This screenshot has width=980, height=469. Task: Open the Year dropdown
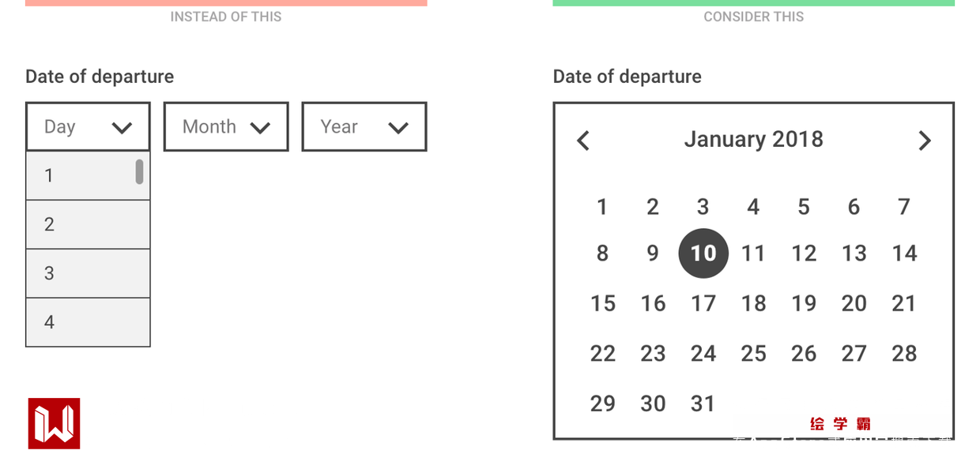364,126
